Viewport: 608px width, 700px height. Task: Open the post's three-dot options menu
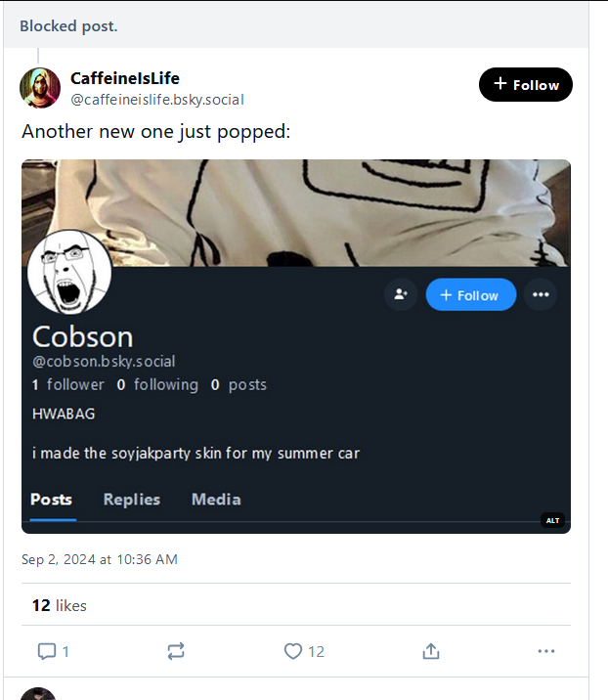coord(545,651)
